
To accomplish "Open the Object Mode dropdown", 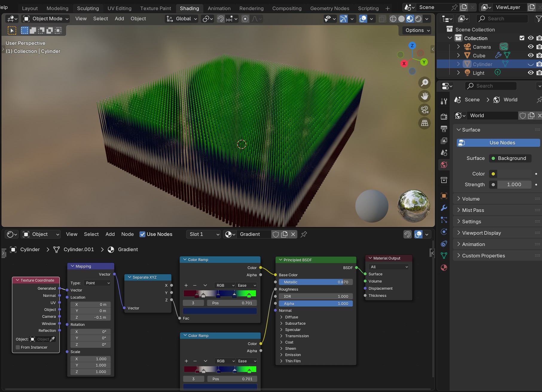I will coord(46,19).
